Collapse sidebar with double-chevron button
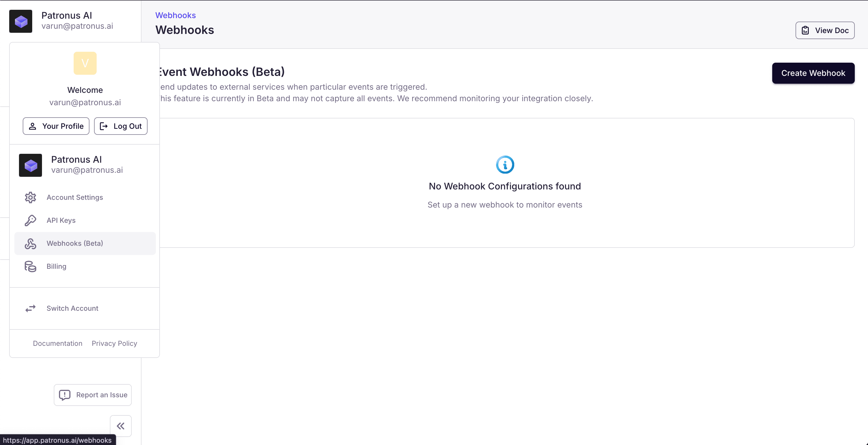Viewport: 868px width, 445px height. click(x=121, y=426)
